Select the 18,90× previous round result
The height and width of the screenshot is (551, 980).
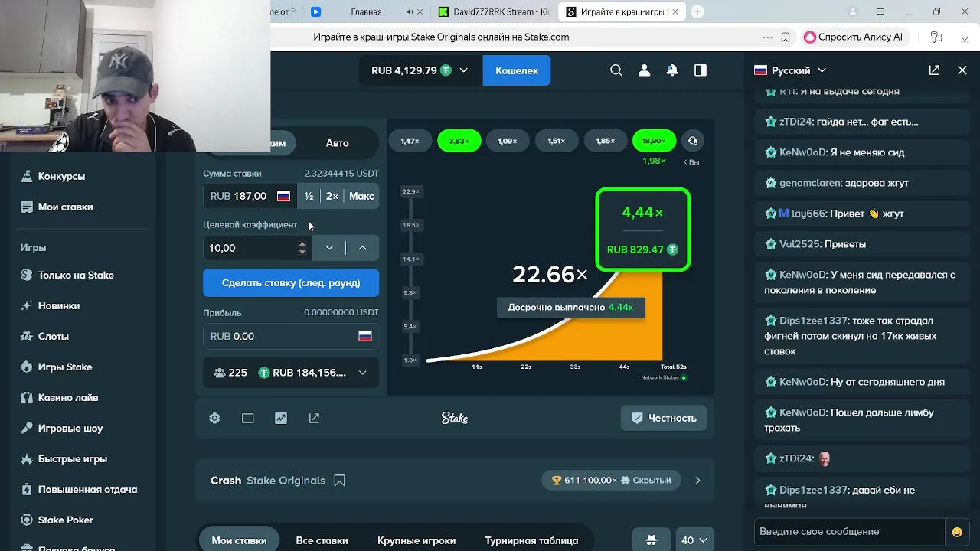pyautogui.click(x=654, y=141)
